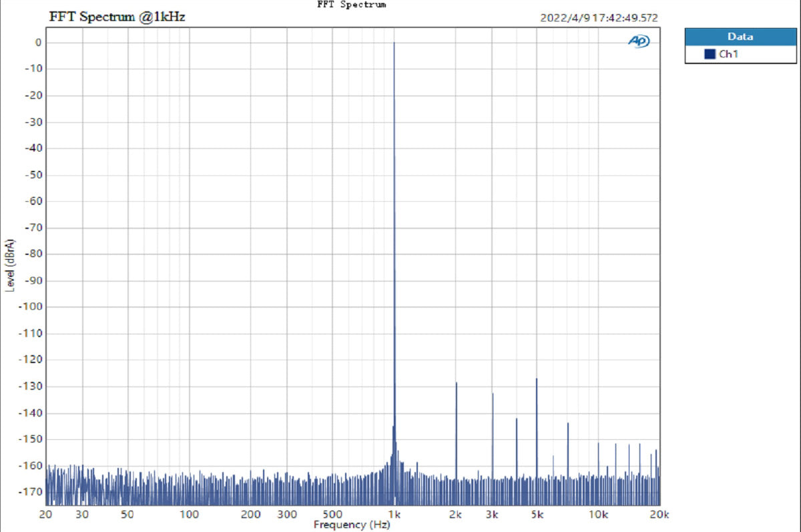
Task: Click the Ch1 blue color swatch
Action: [x=710, y=54]
